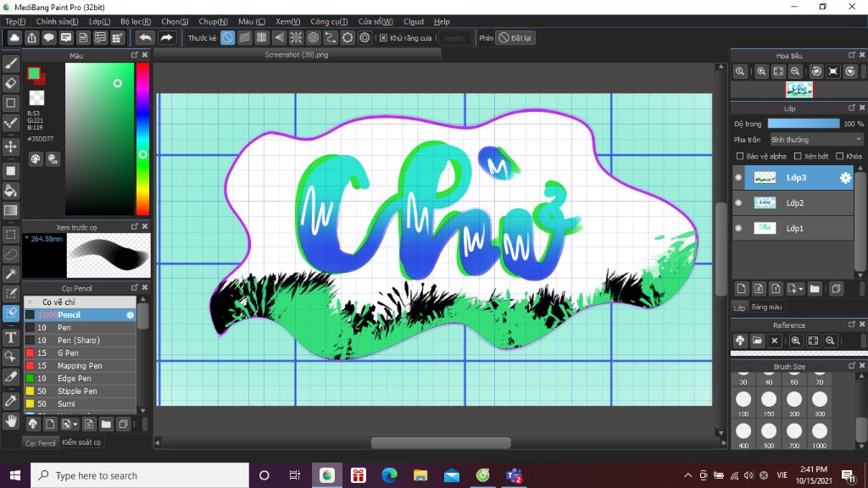This screenshot has height=488, width=868.
Task: Hide layer Lớp3 visibility dot
Action: 738,178
